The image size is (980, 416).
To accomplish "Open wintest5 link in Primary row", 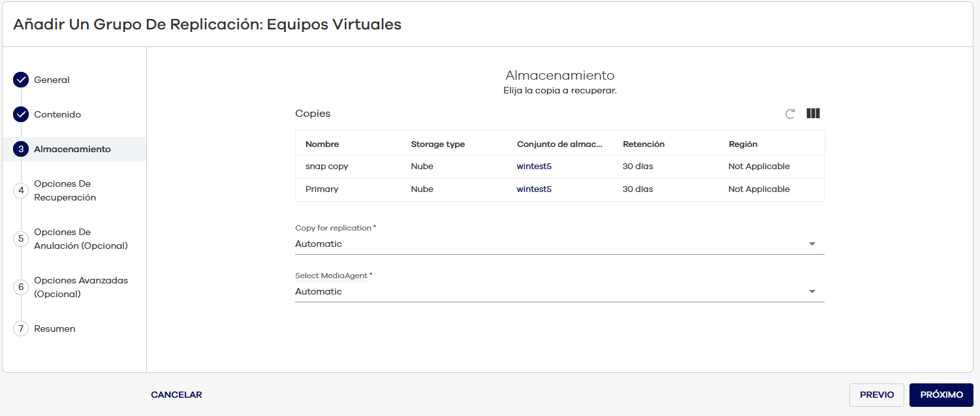I will 534,189.
